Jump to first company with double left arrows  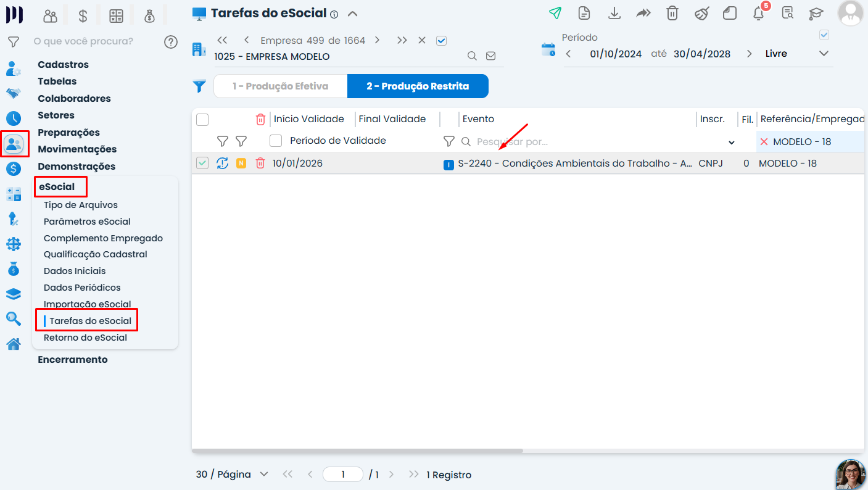tap(223, 40)
